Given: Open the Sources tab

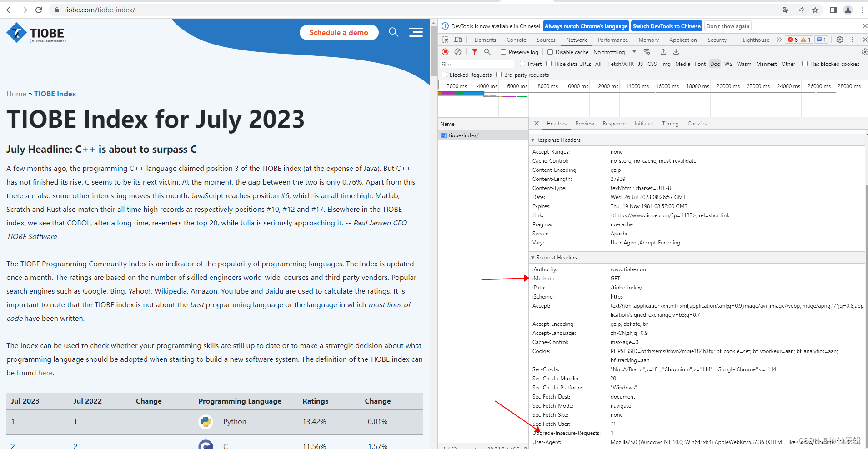Looking at the screenshot, I should click(546, 40).
